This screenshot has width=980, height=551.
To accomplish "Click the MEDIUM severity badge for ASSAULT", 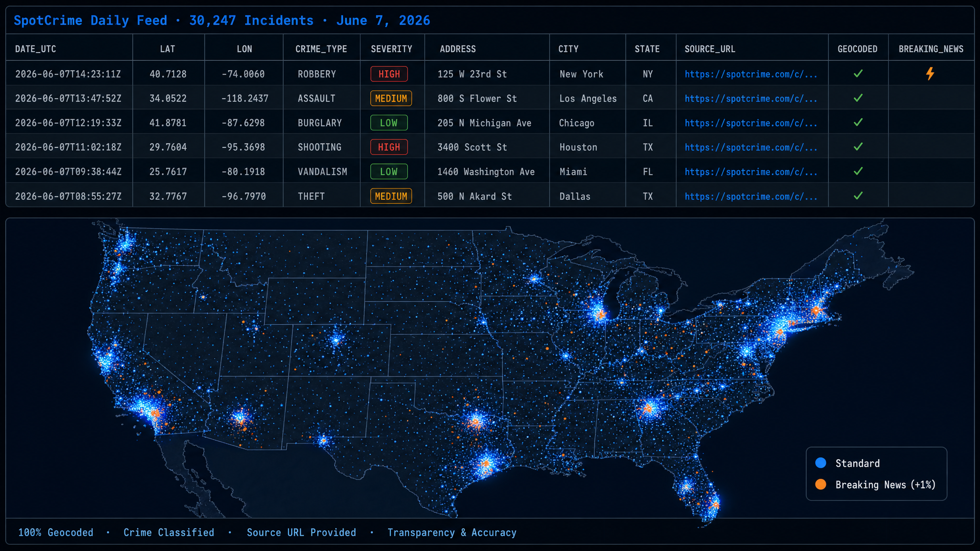I will [x=391, y=99].
